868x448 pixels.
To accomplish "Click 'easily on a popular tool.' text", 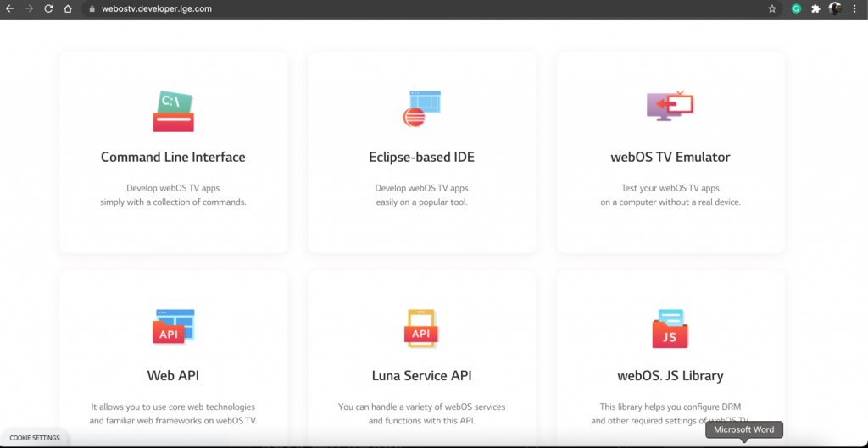I will (x=422, y=202).
